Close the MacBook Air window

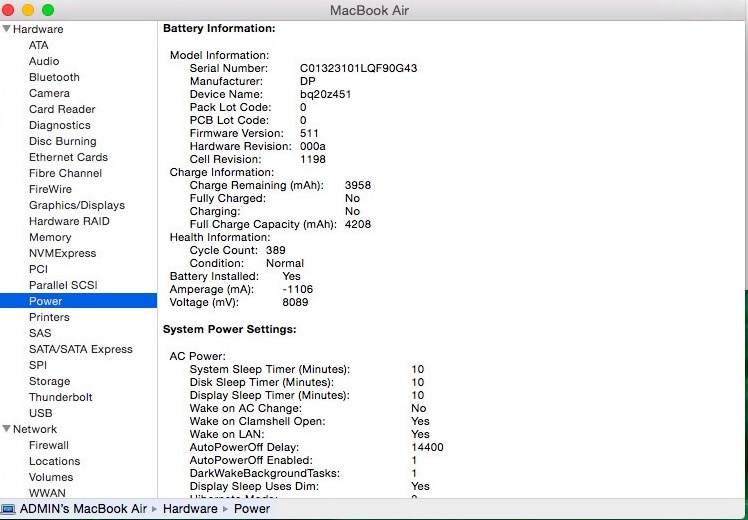click(x=8, y=10)
